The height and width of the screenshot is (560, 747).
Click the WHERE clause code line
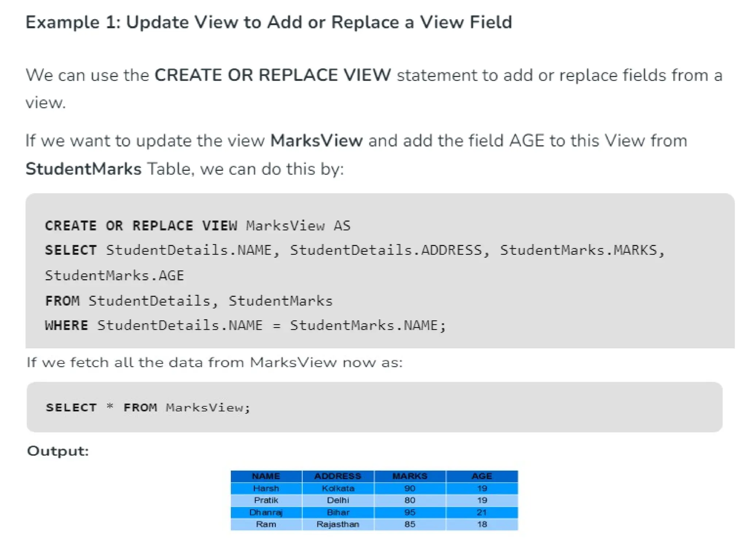pyautogui.click(x=245, y=325)
